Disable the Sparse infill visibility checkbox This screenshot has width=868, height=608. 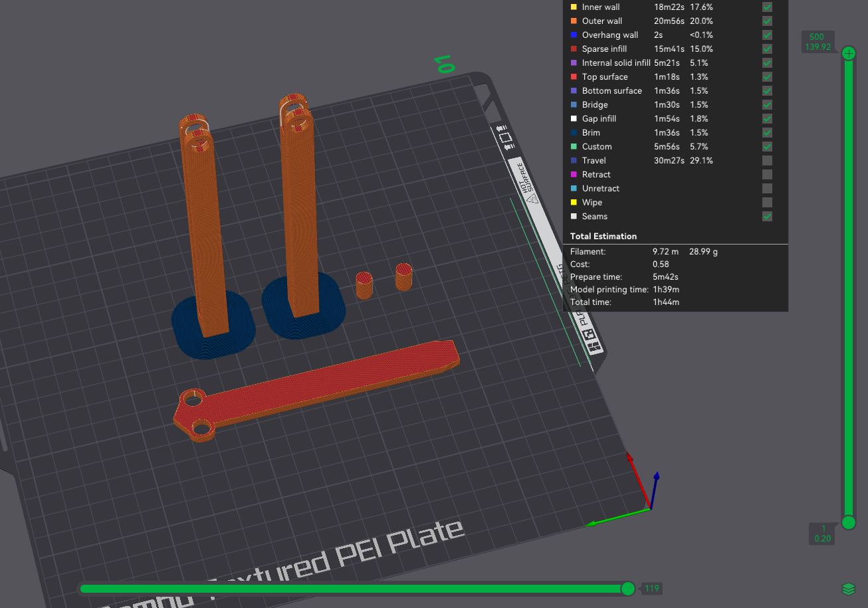(767, 49)
